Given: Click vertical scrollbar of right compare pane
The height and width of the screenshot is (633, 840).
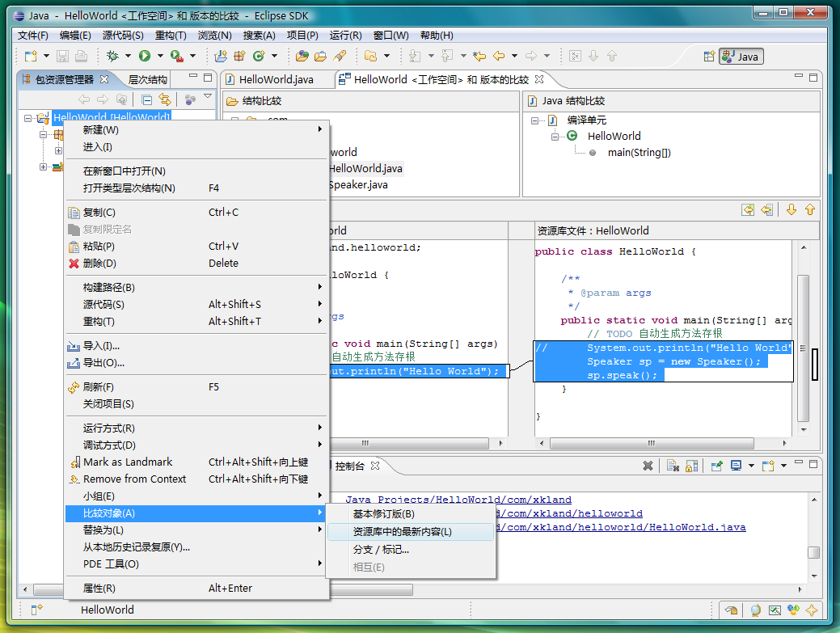Looking at the screenshot, I should point(803,348).
